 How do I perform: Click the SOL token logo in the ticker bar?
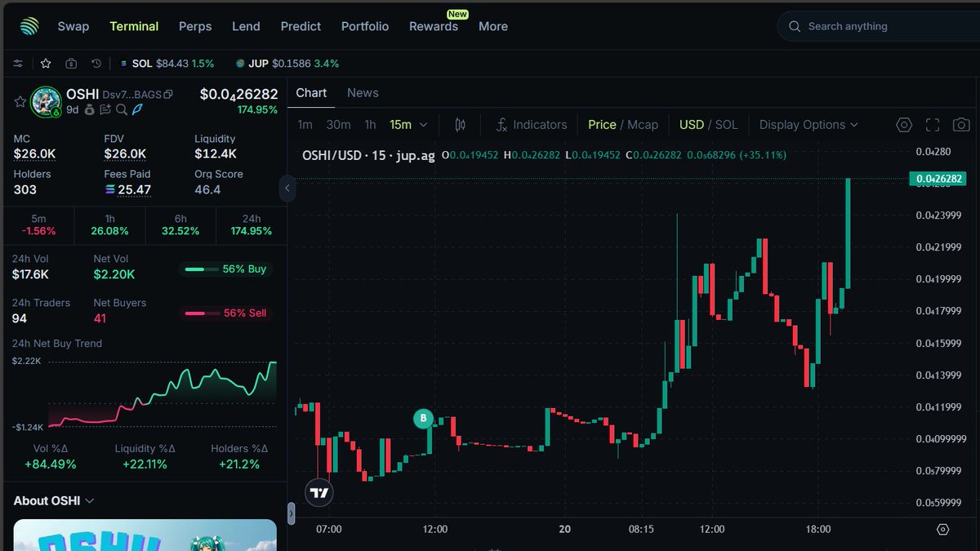124,63
